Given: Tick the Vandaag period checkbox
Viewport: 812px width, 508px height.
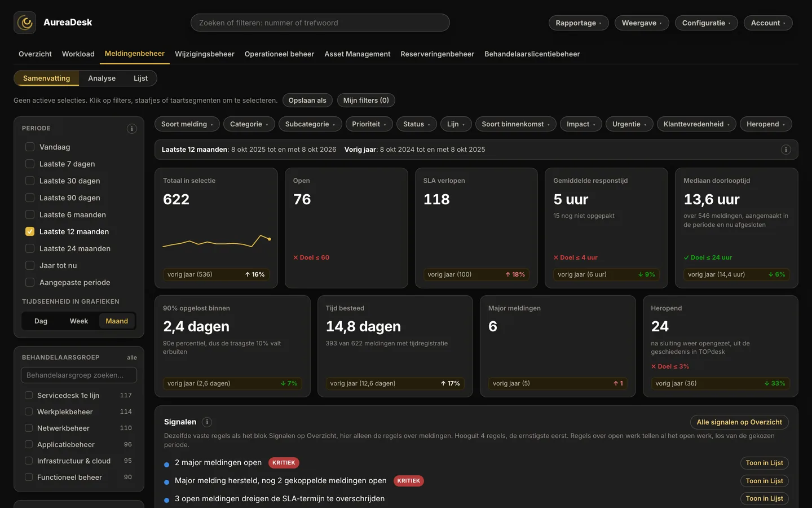Looking at the screenshot, I should coord(30,147).
